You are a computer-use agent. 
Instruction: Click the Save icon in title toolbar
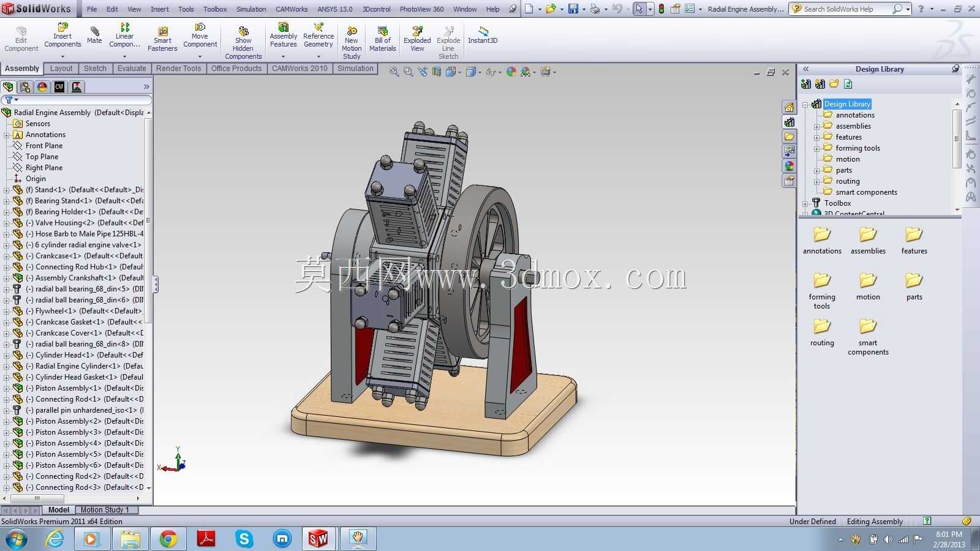point(573,9)
